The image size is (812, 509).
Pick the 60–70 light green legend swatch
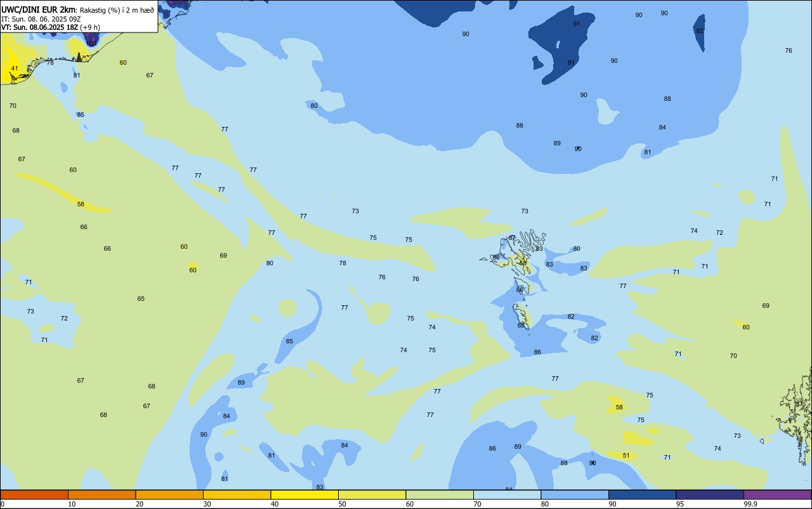440,494
